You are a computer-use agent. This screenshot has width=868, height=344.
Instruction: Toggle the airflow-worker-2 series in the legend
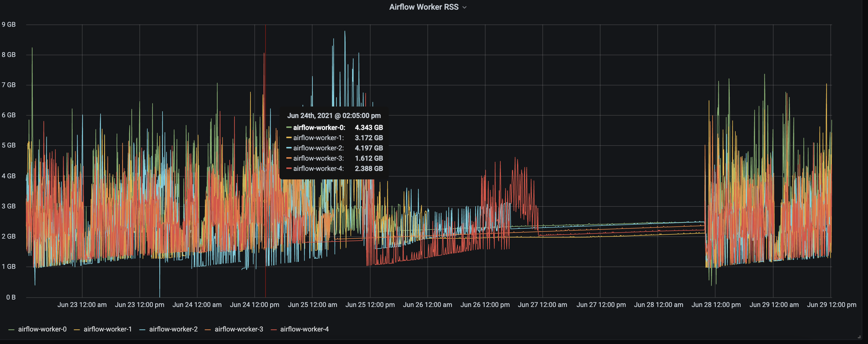tap(173, 329)
